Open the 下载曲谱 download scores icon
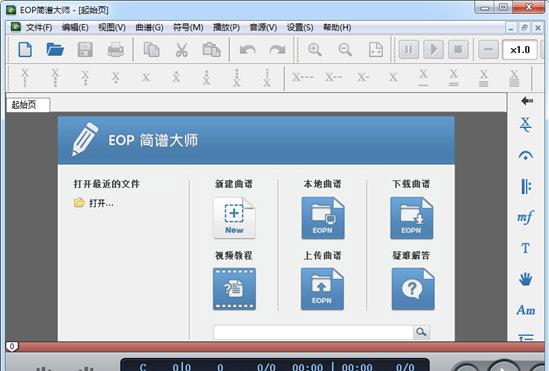 (x=411, y=218)
